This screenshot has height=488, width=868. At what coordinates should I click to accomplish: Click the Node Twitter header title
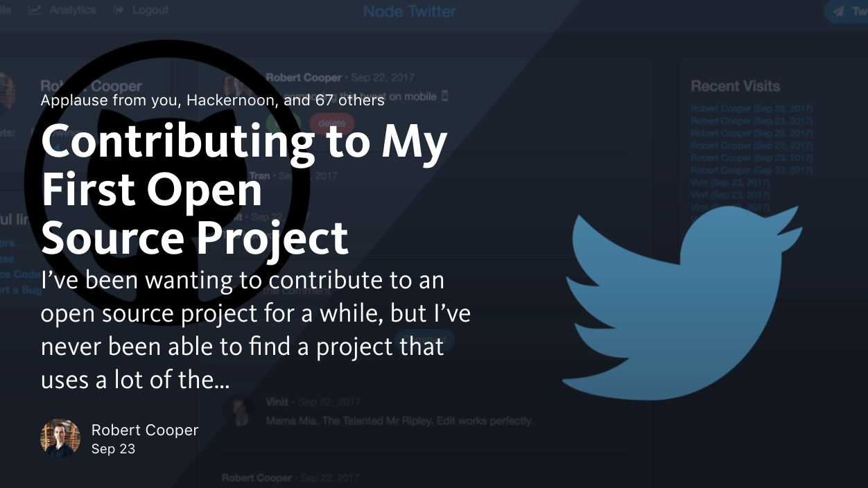click(x=410, y=12)
